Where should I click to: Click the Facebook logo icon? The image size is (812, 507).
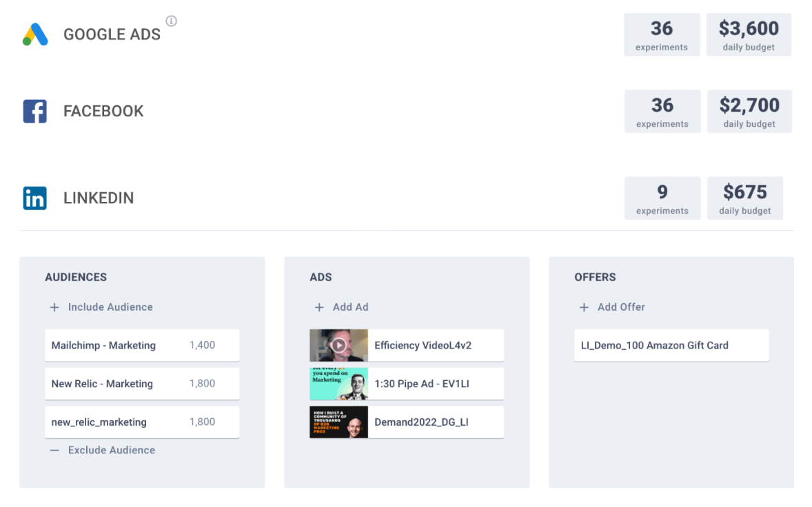click(x=35, y=111)
